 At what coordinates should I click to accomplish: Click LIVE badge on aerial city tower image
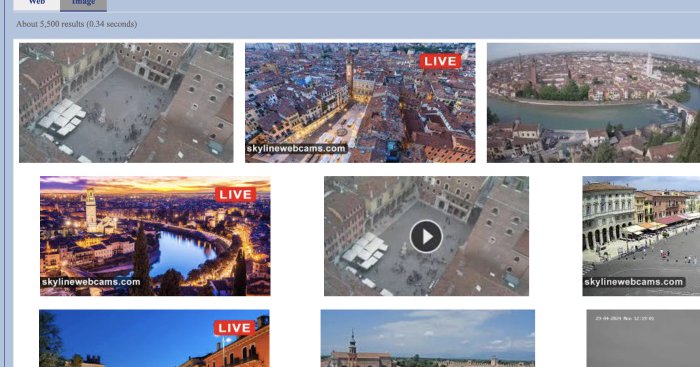pyautogui.click(x=440, y=61)
